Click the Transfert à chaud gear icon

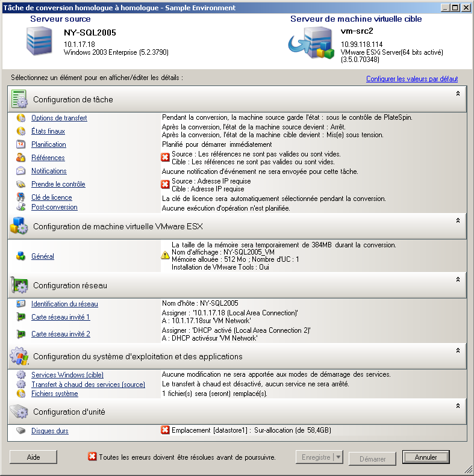[20, 385]
